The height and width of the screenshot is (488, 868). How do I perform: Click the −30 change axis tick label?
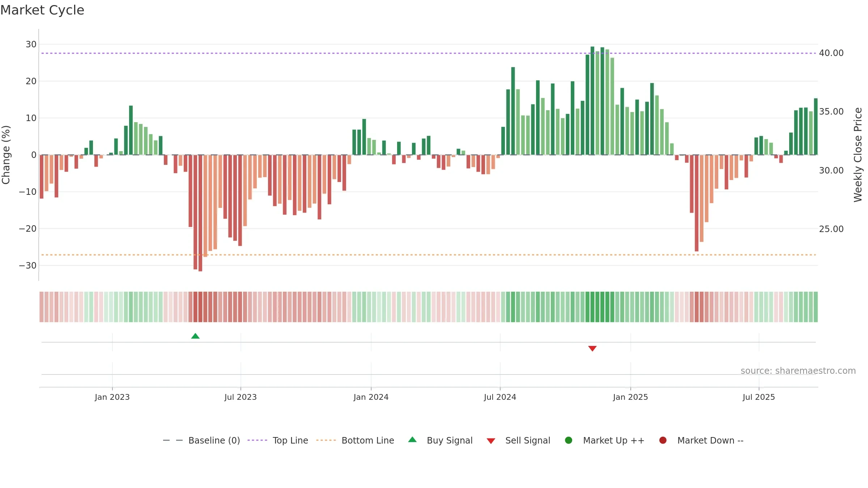point(28,266)
